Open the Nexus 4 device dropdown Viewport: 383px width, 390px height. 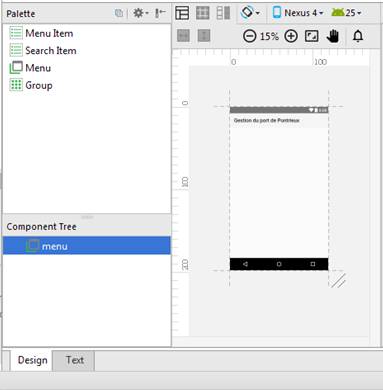298,13
